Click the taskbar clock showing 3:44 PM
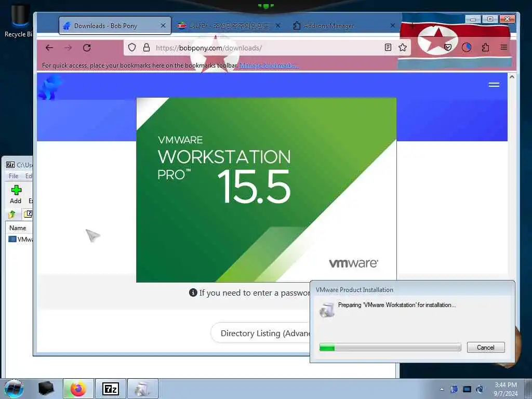Screen dimensions: 532x399 (x=506, y=389)
